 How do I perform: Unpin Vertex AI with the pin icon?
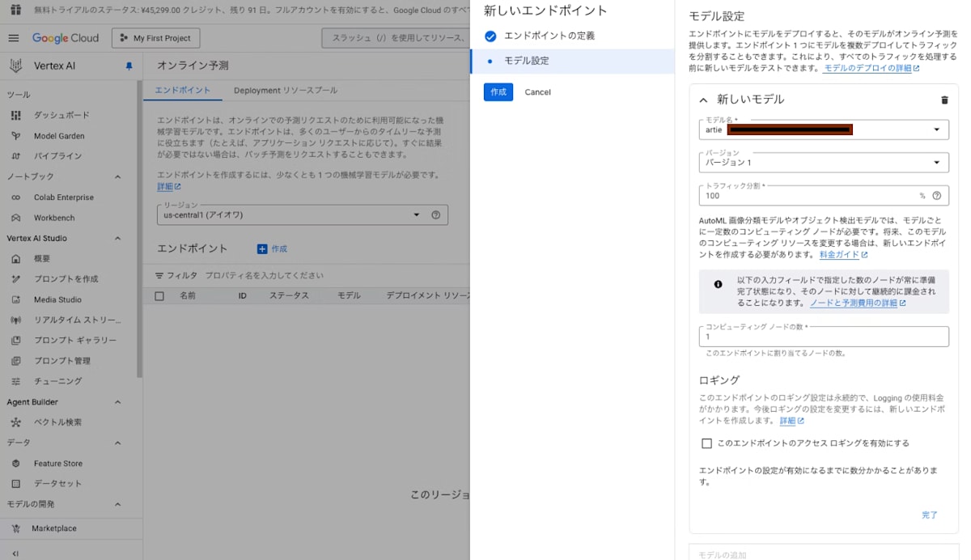pyautogui.click(x=129, y=66)
